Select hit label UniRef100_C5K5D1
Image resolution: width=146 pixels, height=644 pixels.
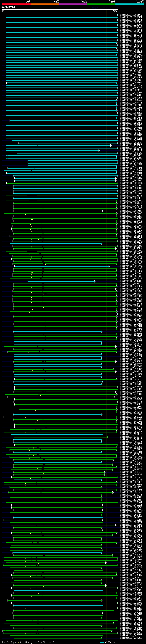[x=131, y=188]
